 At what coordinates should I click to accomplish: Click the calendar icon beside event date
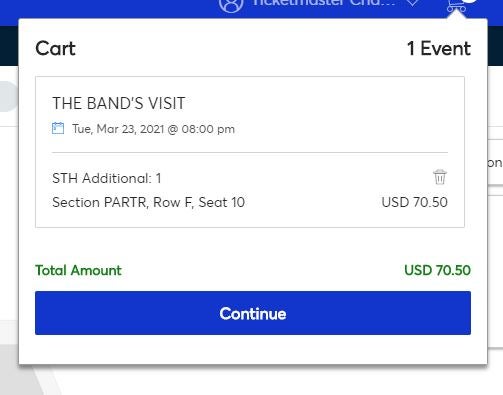(x=58, y=128)
